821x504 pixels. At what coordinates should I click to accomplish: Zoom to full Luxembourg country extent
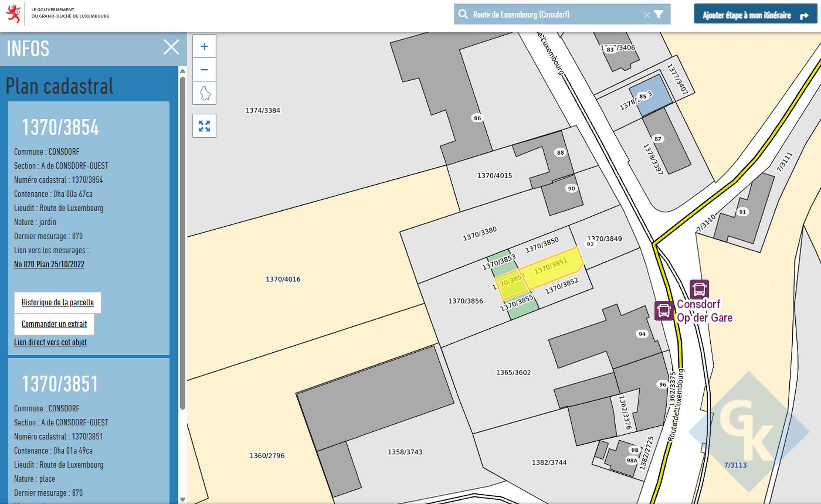coord(205,93)
